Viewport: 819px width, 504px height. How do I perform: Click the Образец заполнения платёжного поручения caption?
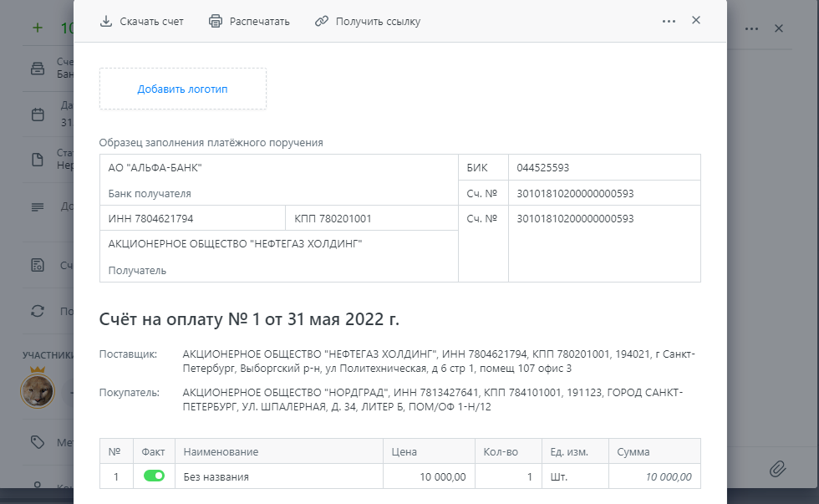[x=211, y=143]
